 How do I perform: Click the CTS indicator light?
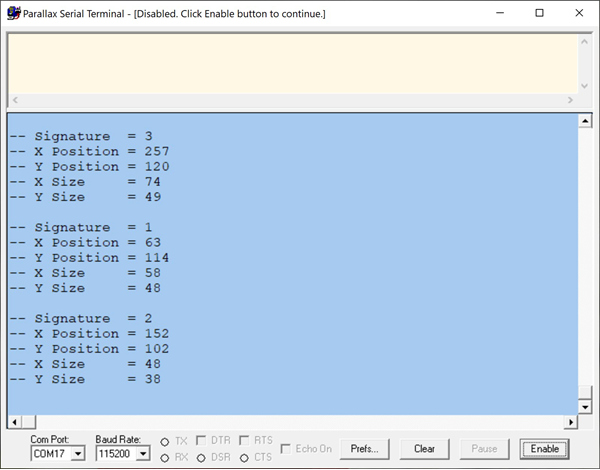(x=244, y=458)
